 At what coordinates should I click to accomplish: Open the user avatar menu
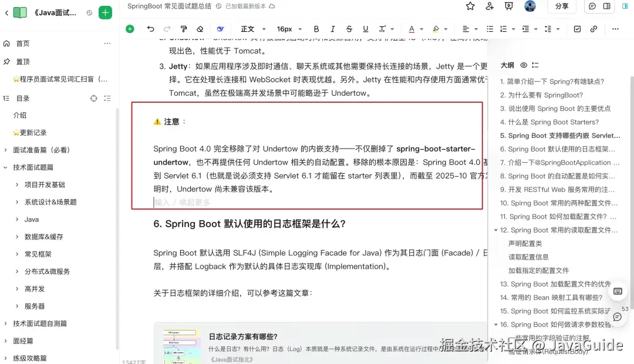pyautogui.click(x=530, y=6)
